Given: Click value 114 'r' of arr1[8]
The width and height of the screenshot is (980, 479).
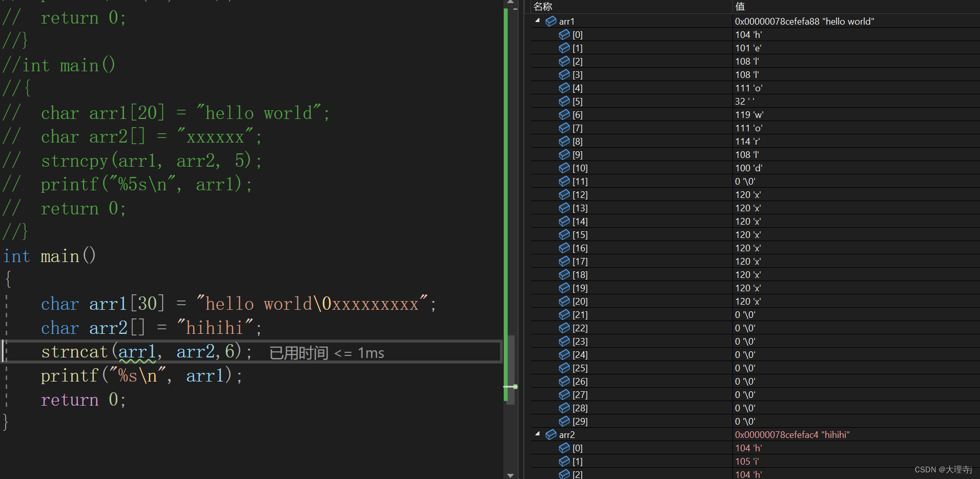Looking at the screenshot, I should (747, 141).
